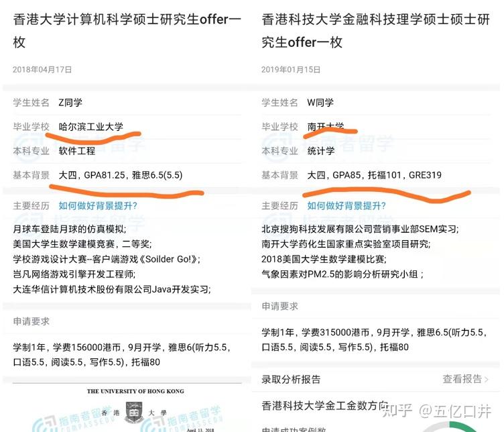This screenshot has height=432, width=504.
Task: Select 大四，GPA85，托福101，GRE319 background text
Action: 374,175
